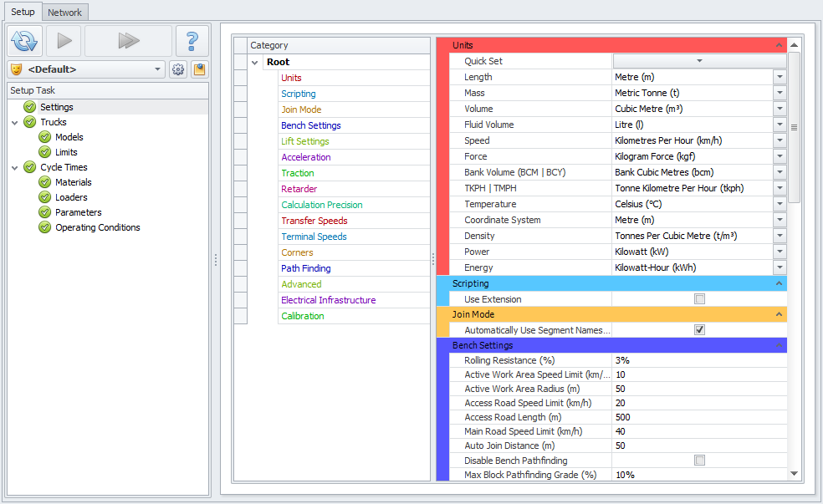The width and height of the screenshot is (823, 504).
Task: Uncheck Automatically Use Segment Names
Action: pyautogui.click(x=699, y=330)
